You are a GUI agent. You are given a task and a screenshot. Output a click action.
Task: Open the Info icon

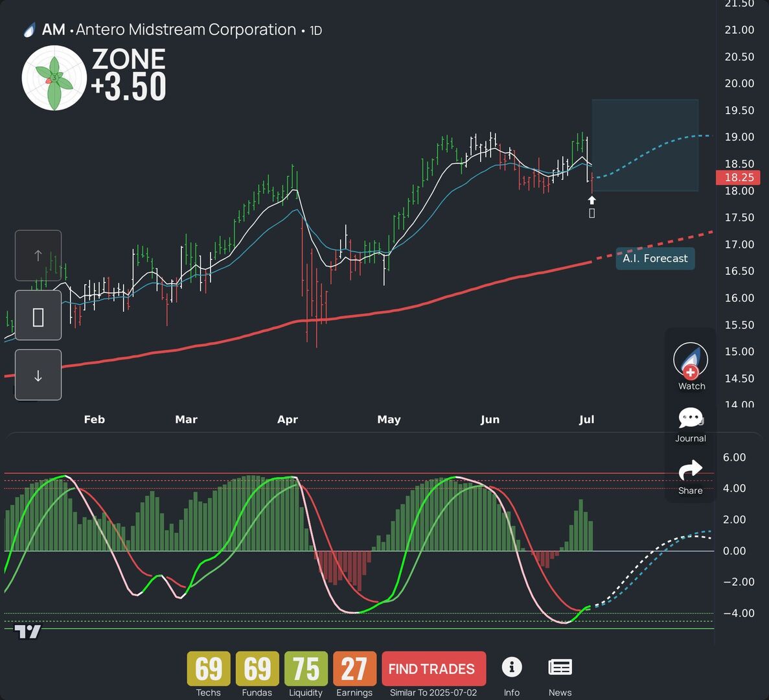(x=512, y=667)
